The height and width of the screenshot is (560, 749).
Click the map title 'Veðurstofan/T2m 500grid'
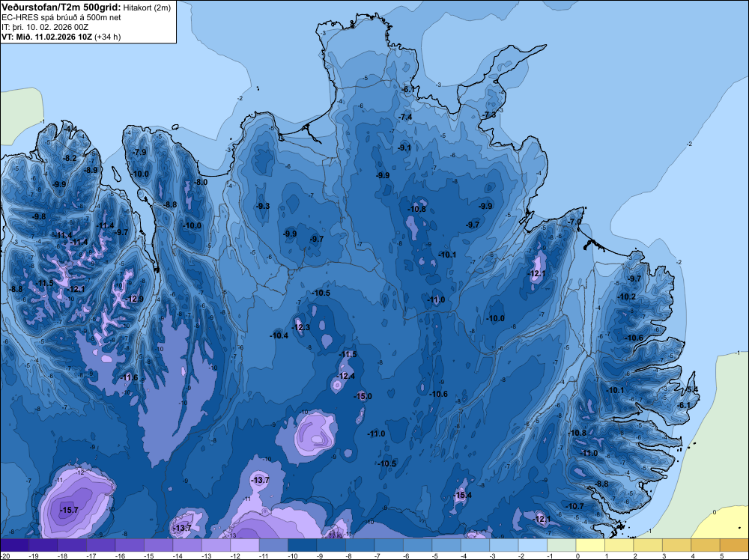[x=61, y=7]
